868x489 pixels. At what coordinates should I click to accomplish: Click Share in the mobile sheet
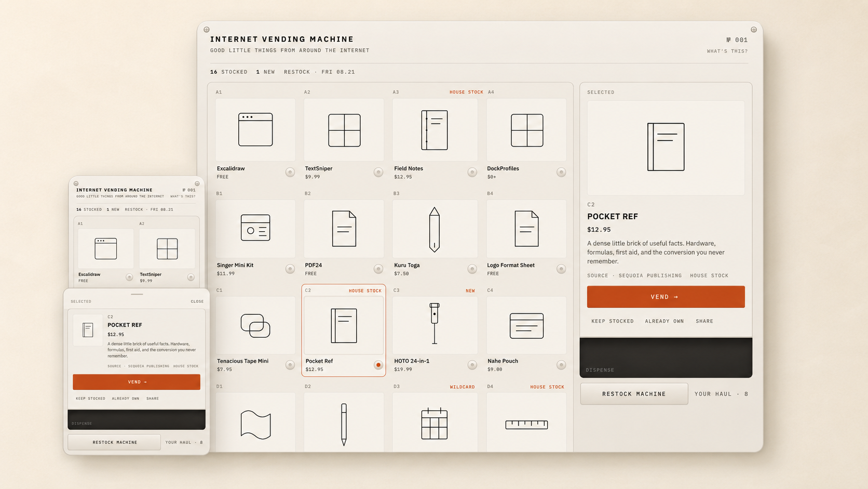tap(153, 399)
